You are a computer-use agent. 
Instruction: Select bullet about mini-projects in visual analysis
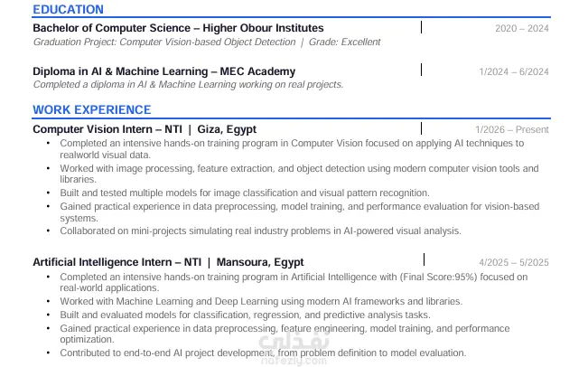260,231
